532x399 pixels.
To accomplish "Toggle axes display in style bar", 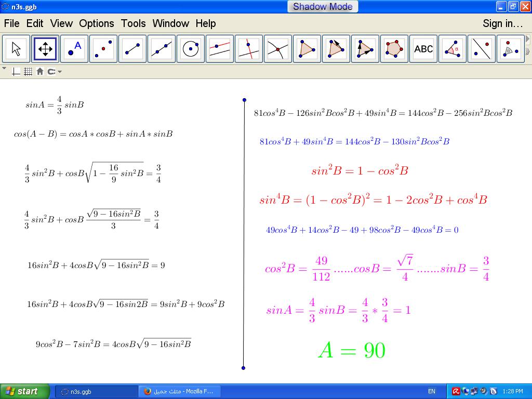I will pos(16,72).
